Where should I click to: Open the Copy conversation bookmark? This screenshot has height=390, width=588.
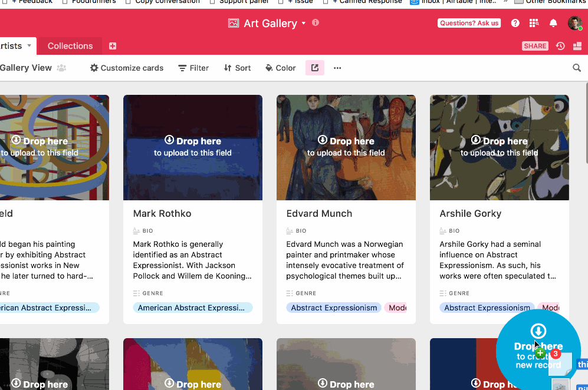click(162, 2)
